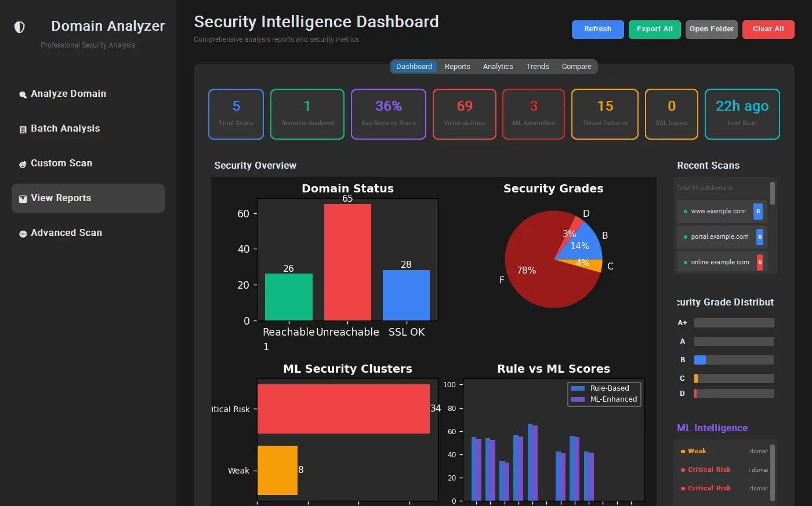This screenshot has width=812, height=506.
Task: Select the www.example.com scan entry
Action: coord(722,212)
